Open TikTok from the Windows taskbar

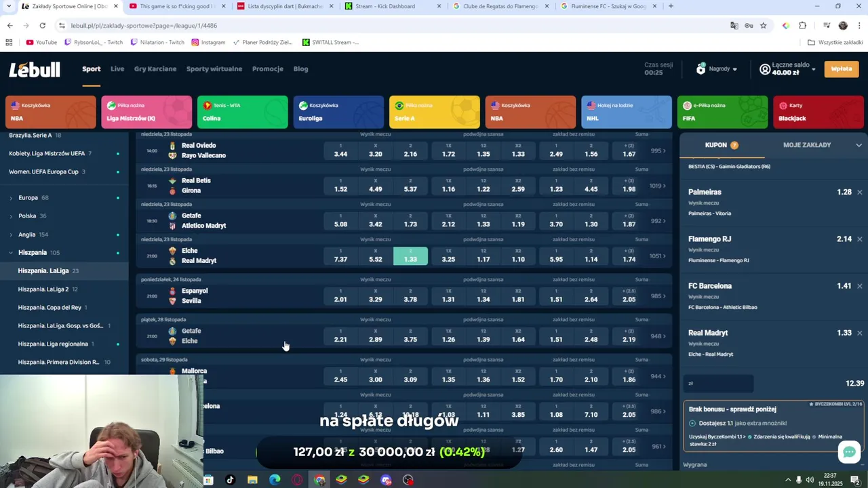[230, 480]
